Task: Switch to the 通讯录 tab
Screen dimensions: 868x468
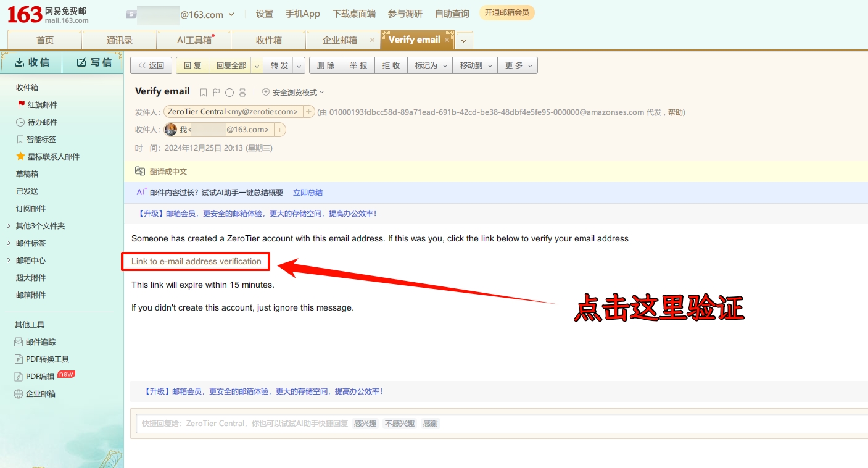Action: 120,40
